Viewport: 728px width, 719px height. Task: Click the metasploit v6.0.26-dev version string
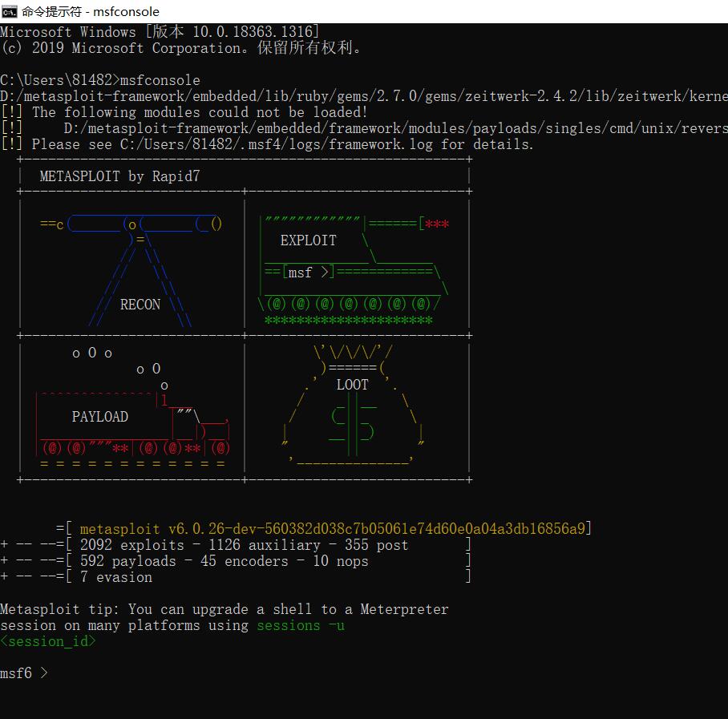click(333, 529)
